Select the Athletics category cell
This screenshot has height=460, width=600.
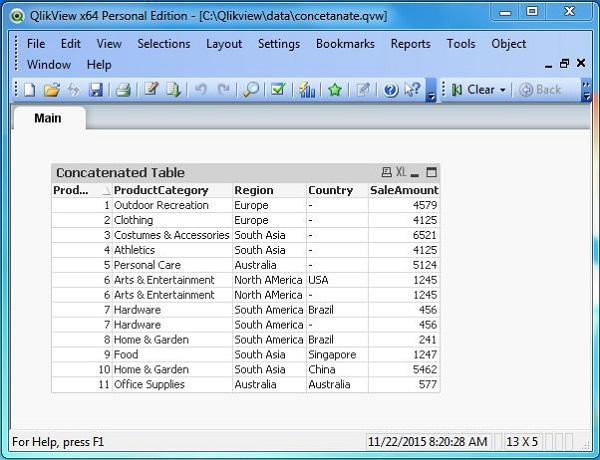[x=172, y=250]
